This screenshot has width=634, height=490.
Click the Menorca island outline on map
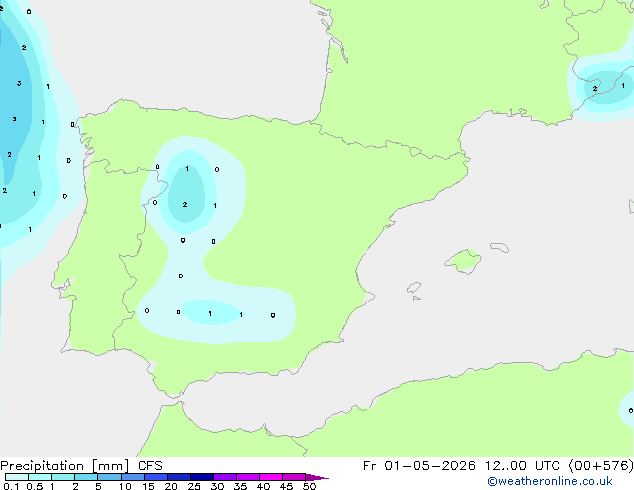click(499, 247)
